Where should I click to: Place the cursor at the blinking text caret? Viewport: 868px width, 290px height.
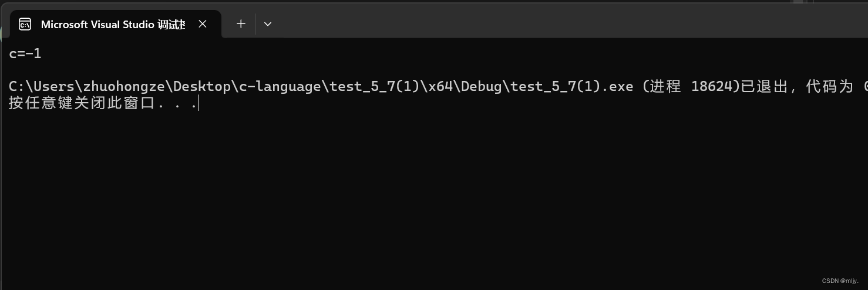tap(199, 104)
